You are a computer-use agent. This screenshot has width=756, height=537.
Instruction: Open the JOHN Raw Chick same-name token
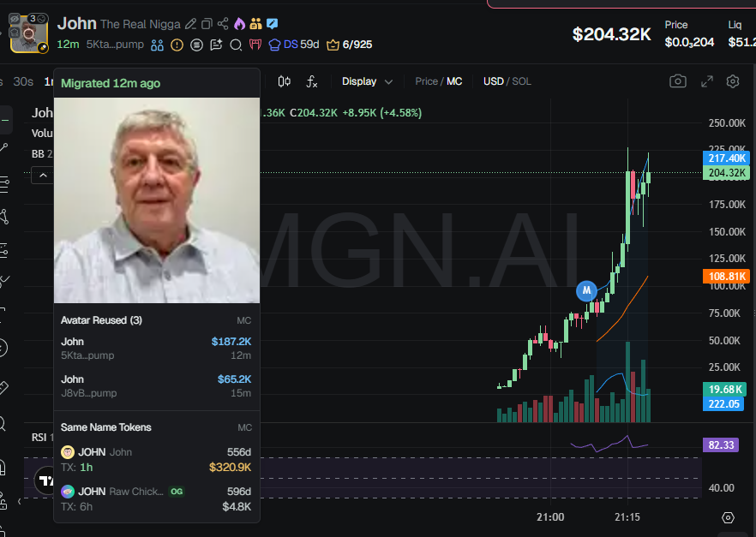(156, 498)
